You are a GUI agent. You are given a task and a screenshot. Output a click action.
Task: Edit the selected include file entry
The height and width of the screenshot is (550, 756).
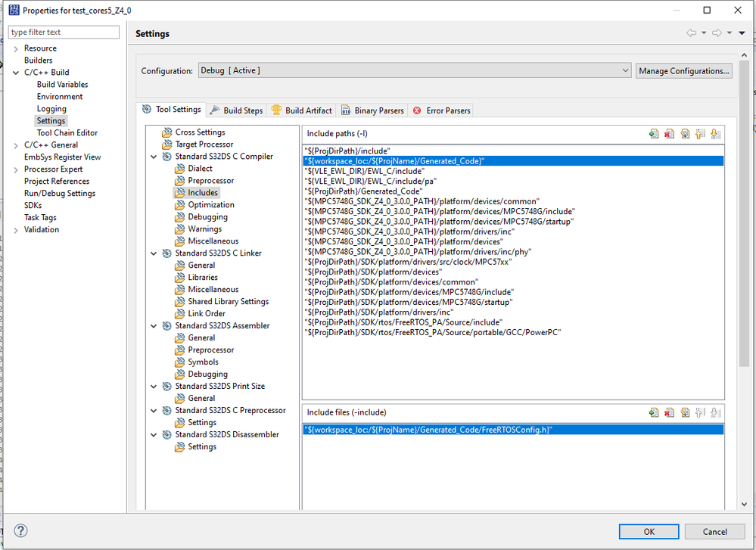click(x=685, y=412)
